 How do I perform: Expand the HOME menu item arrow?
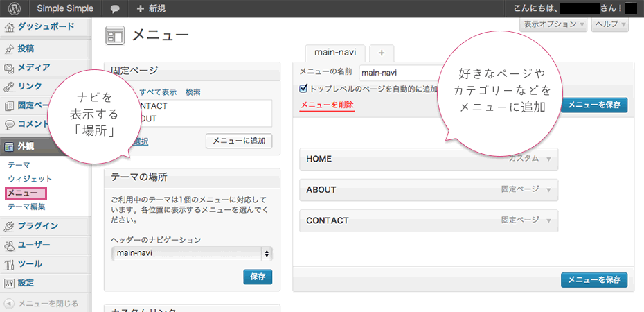tap(548, 159)
